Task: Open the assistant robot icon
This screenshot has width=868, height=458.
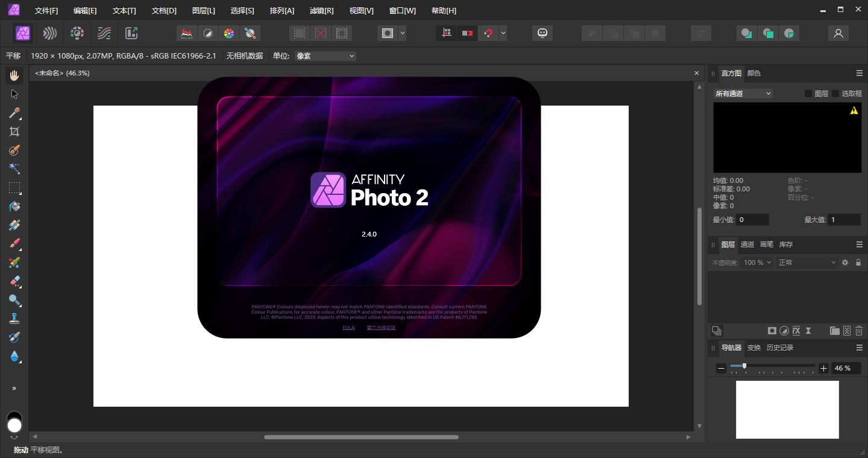Action: click(542, 33)
